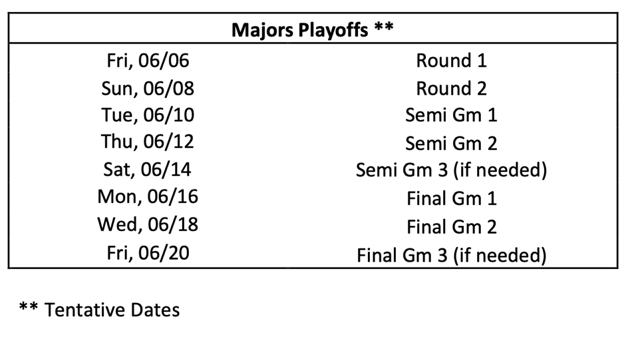Select the Wed, 06/18 date cell
The width and height of the screenshot is (644, 337).
[148, 224]
